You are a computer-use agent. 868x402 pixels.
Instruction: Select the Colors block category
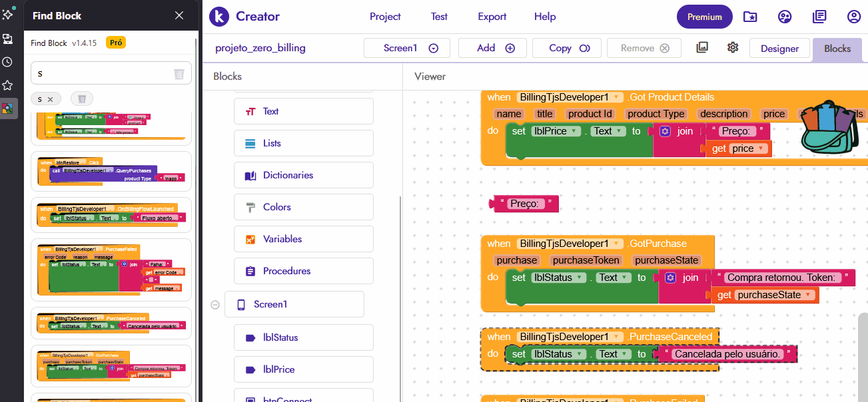pyautogui.click(x=303, y=207)
